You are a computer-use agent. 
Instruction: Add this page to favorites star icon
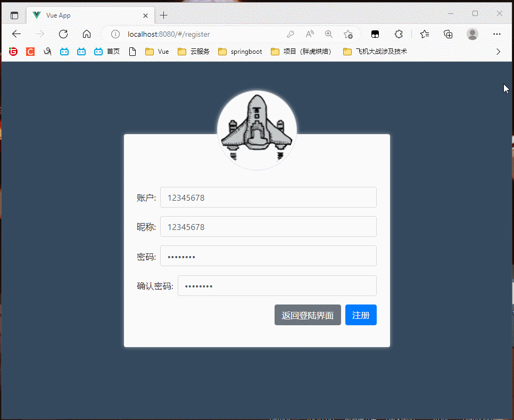[348, 34]
